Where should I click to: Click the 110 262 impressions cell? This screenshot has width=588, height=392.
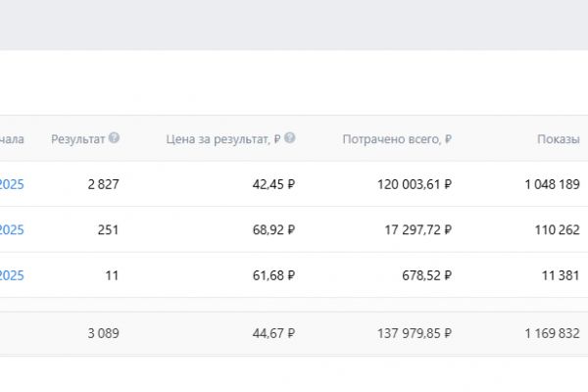click(556, 230)
